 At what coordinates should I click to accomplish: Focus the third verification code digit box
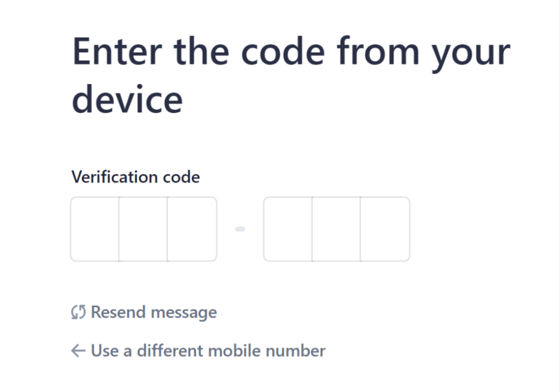click(192, 229)
